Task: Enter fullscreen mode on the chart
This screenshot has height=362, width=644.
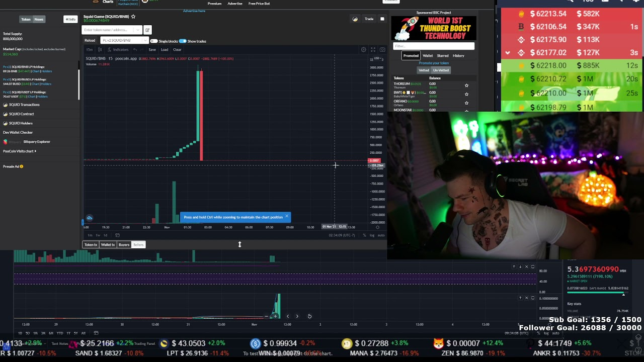Action: [373, 49]
